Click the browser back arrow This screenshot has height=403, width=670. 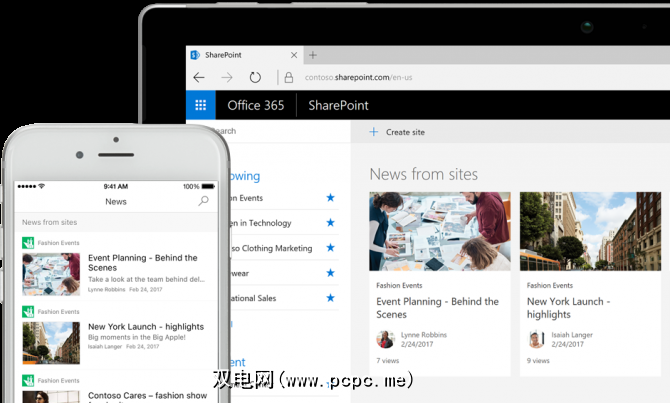click(x=199, y=77)
